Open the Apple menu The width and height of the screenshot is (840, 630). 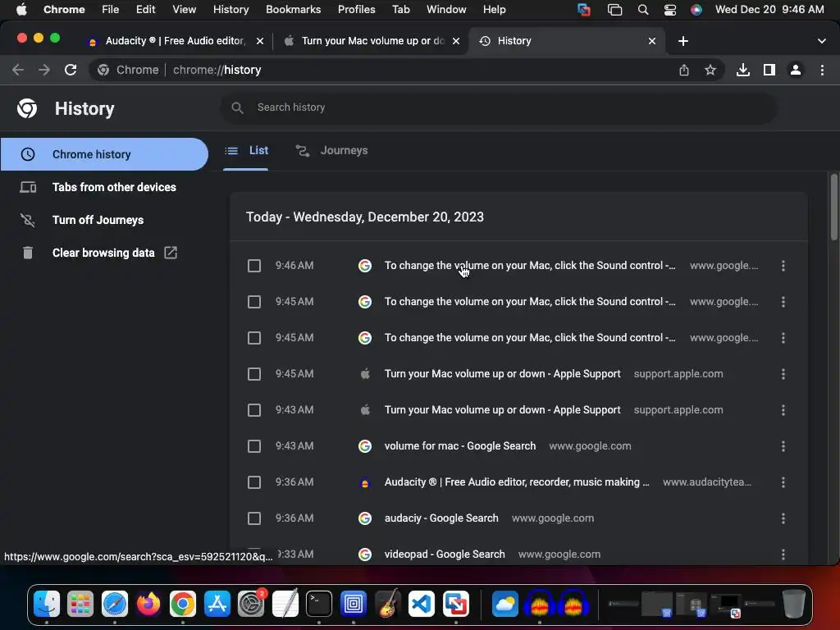pos(21,10)
